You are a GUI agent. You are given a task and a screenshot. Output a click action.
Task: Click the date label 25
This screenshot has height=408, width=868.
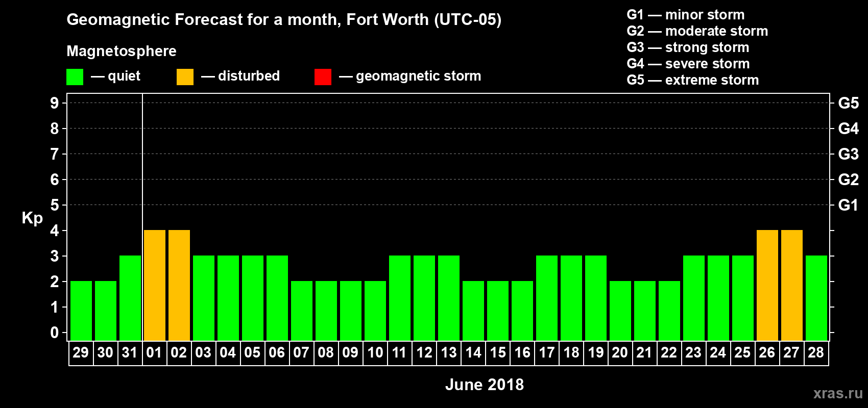coord(742,352)
